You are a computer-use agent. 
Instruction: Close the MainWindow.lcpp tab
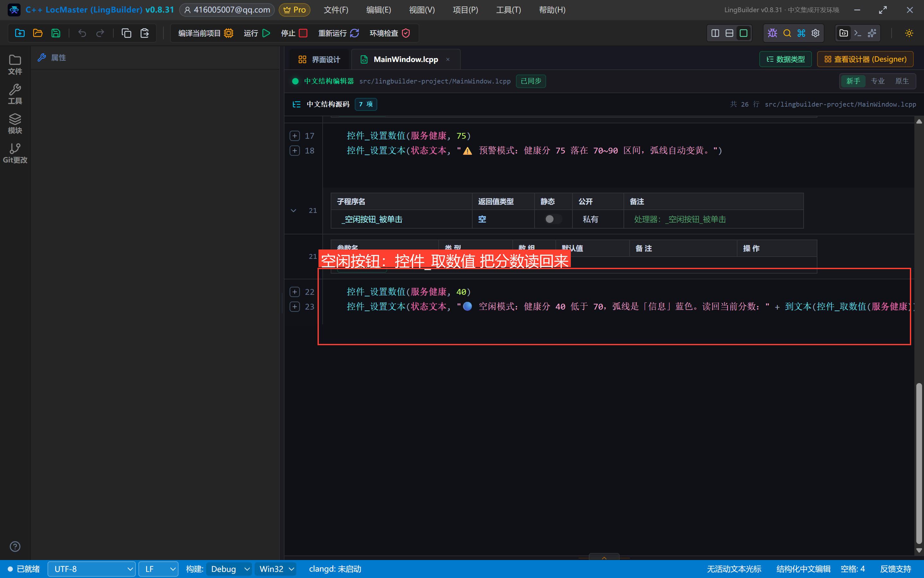tap(448, 59)
